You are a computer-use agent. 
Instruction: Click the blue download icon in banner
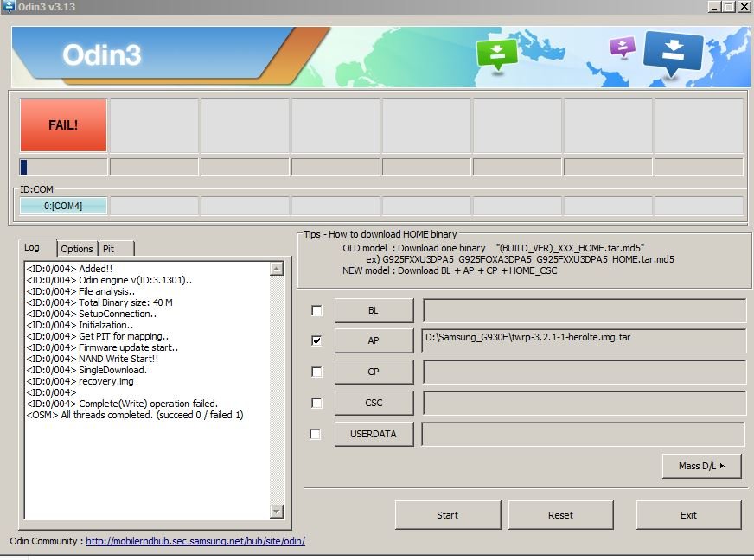point(673,53)
